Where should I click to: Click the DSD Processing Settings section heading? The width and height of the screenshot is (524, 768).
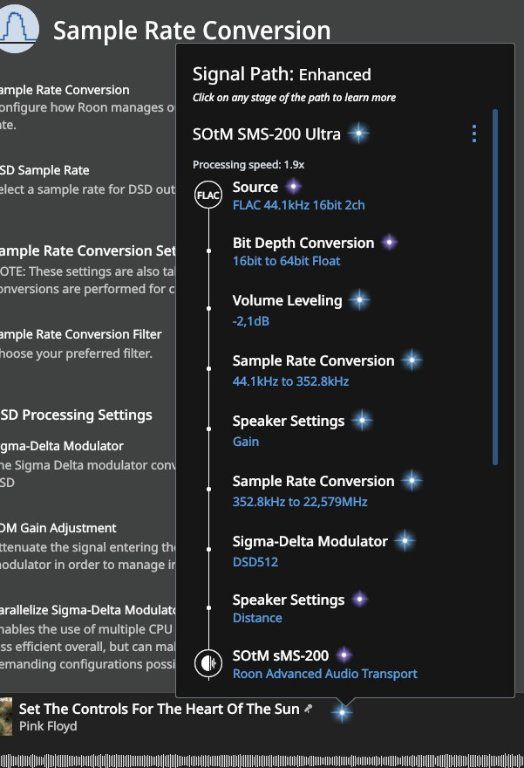click(x=76, y=415)
